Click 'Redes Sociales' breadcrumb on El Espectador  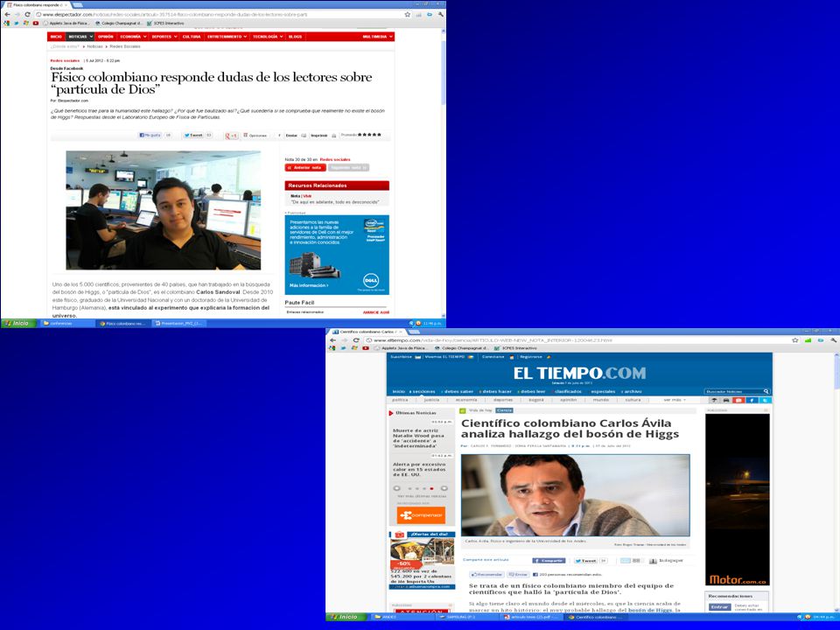(125, 46)
